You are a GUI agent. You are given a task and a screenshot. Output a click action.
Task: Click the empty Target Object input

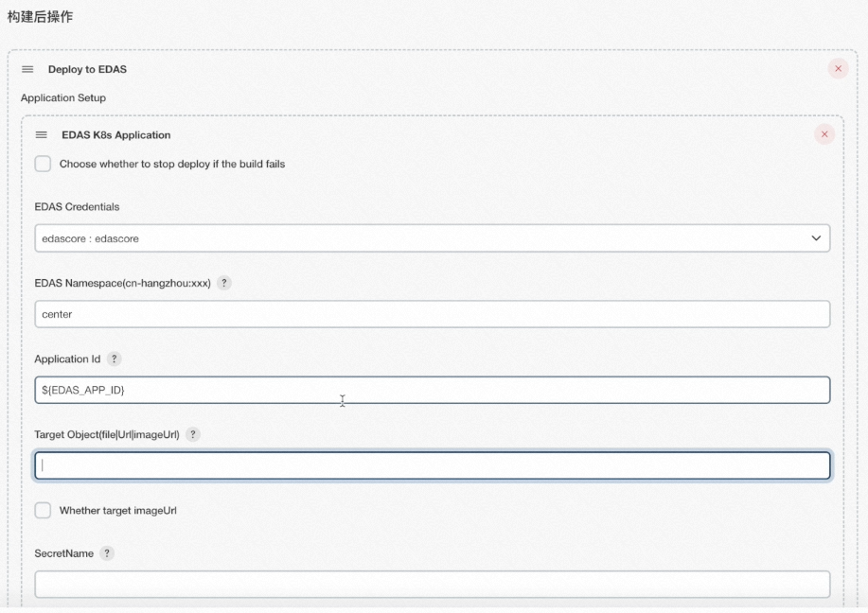pyautogui.click(x=433, y=465)
